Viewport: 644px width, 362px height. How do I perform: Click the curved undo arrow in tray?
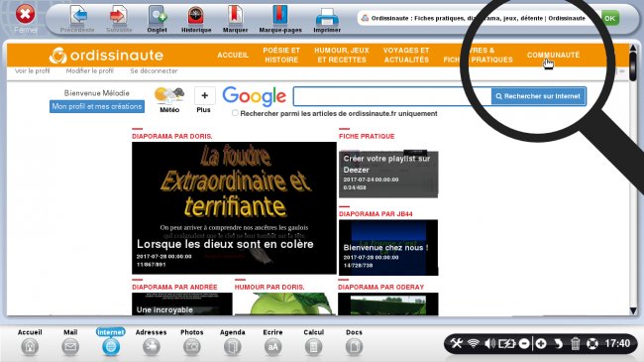click(558, 343)
